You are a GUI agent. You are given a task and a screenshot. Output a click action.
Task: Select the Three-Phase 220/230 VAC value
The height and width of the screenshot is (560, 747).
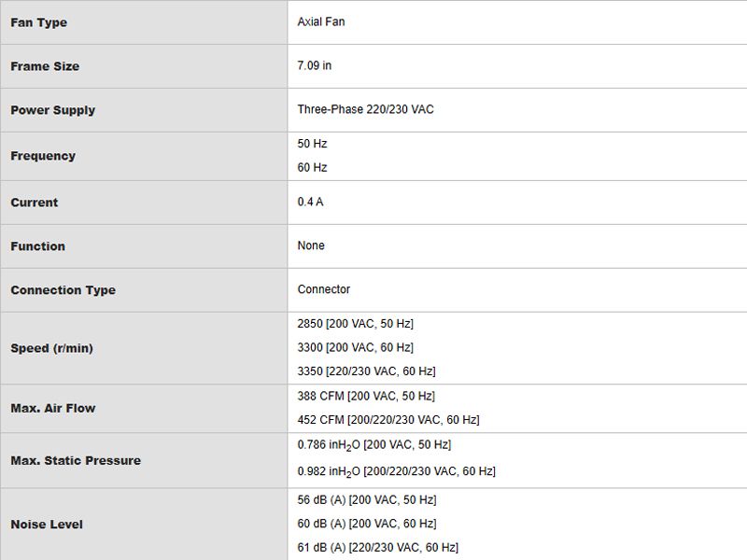[x=365, y=109]
